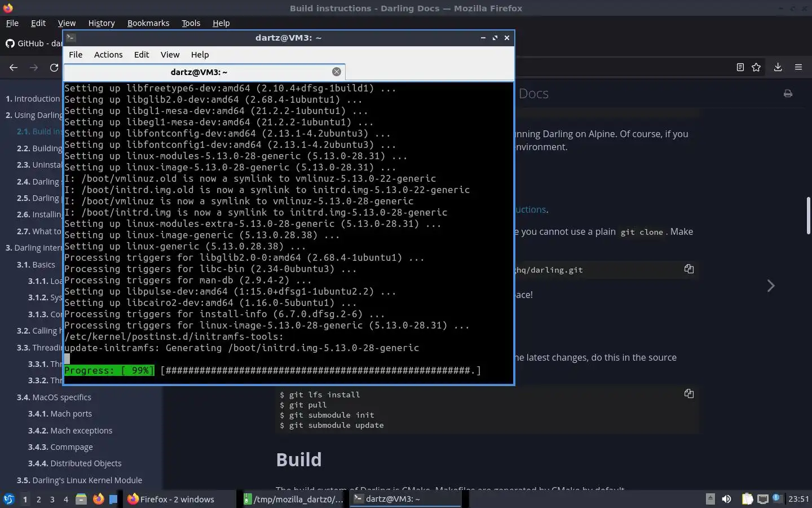Switch to virtual desktop 4
The height and width of the screenshot is (508, 812).
[x=65, y=499]
